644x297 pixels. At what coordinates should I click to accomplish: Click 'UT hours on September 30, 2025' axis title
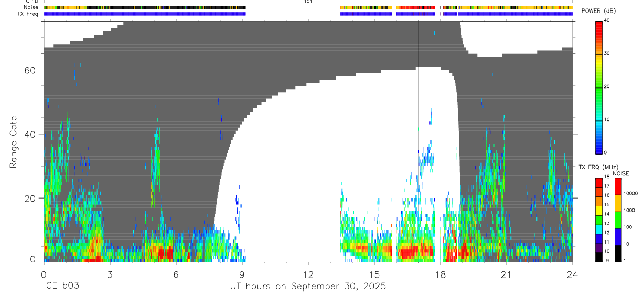click(308, 287)
